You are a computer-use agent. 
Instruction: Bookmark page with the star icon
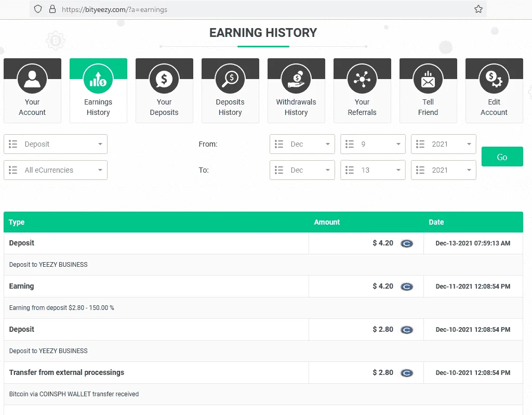pos(478,9)
